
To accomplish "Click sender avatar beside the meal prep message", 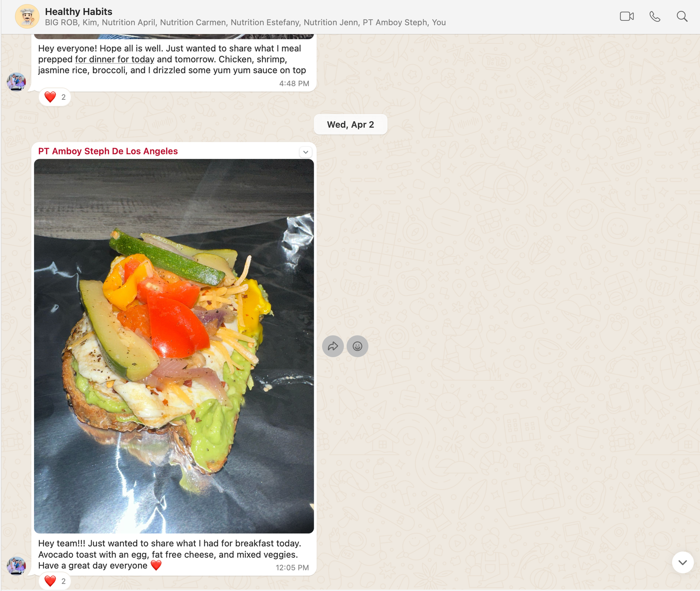I will [x=16, y=82].
